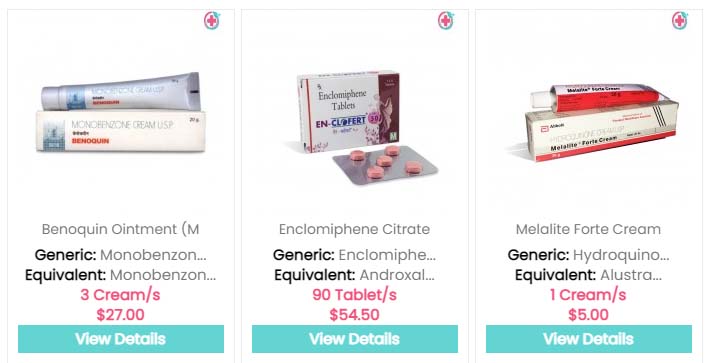View Details for Melalite Forte Cream
This screenshot has height=363, width=709.
(589, 339)
